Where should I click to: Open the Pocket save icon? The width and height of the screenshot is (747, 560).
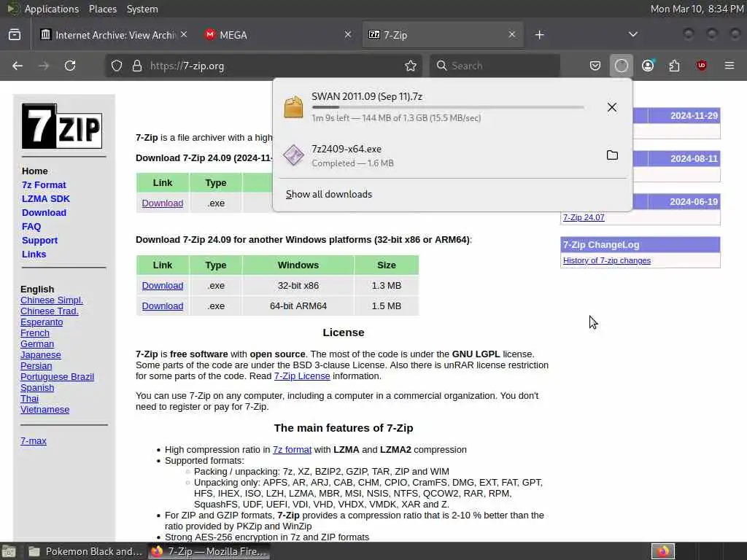[595, 66]
